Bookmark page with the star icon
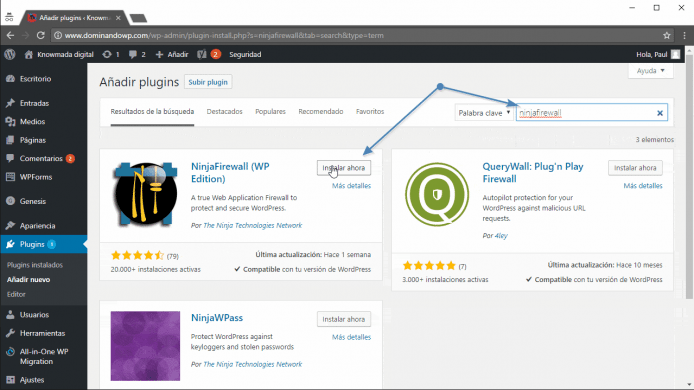 667,35
